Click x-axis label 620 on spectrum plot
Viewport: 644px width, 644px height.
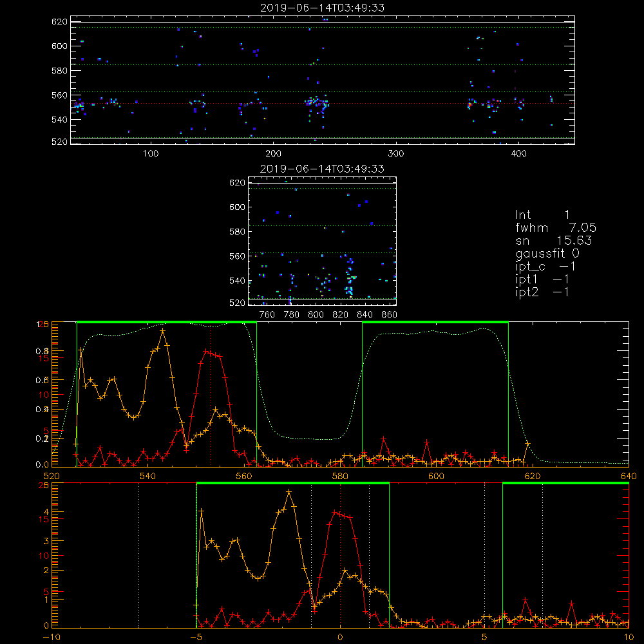pyautogui.click(x=533, y=477)
